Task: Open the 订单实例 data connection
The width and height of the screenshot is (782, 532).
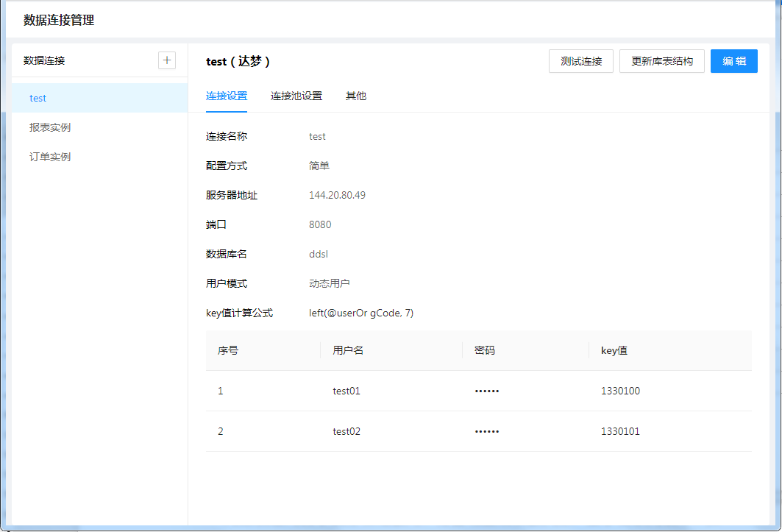Action: [50, 157]
